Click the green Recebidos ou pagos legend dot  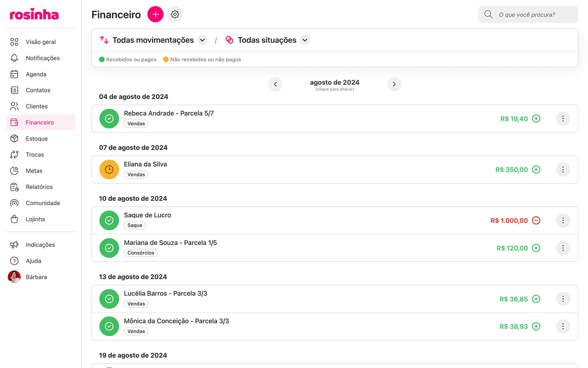pos(102,59)
